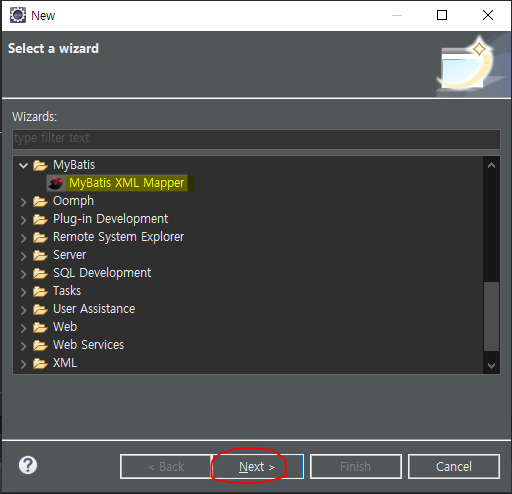This screenshot has width=512, height=494.
Task: Expand the Remote System Explorer category
Action: (23, 238)
